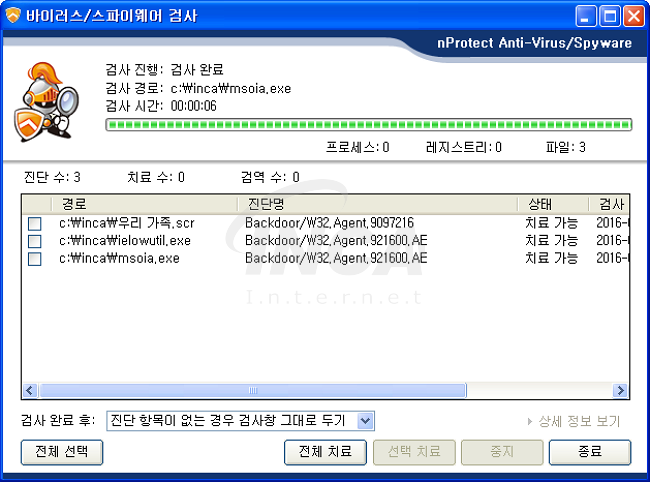The image size is (650, 482).
Task: Click the 전체 치료 button
Action: (x=325, y=452)
